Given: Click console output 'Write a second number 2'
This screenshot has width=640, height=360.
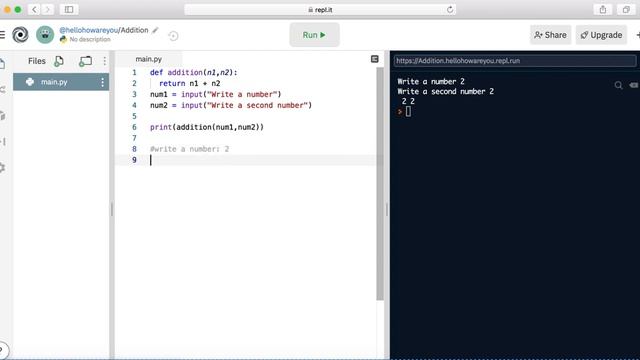Looking at the screenshot, I should click(x=446, y=91).
